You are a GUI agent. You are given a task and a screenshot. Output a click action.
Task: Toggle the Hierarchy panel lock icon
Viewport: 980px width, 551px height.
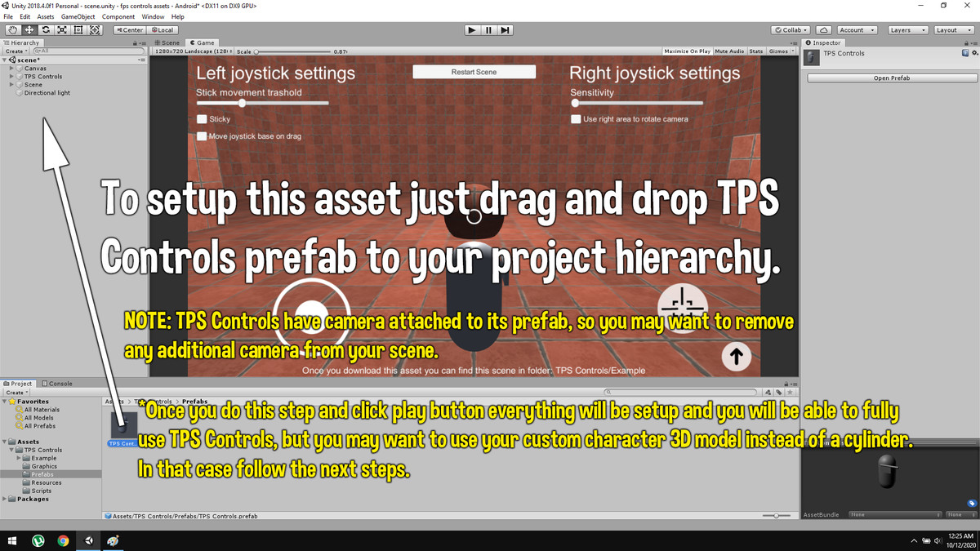[134, 42]
